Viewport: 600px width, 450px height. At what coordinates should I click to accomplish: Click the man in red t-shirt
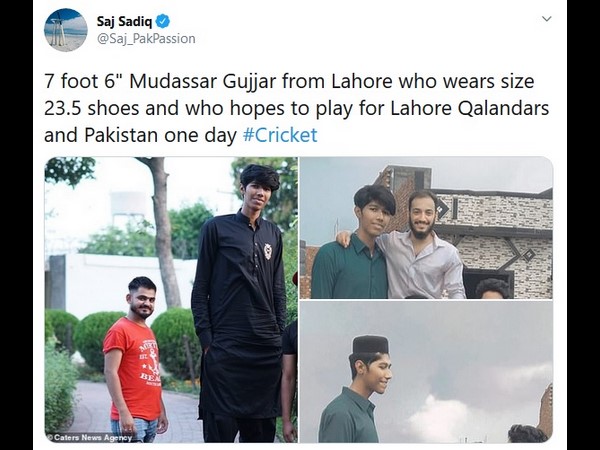pyautogui.click(x=136, y=360)
